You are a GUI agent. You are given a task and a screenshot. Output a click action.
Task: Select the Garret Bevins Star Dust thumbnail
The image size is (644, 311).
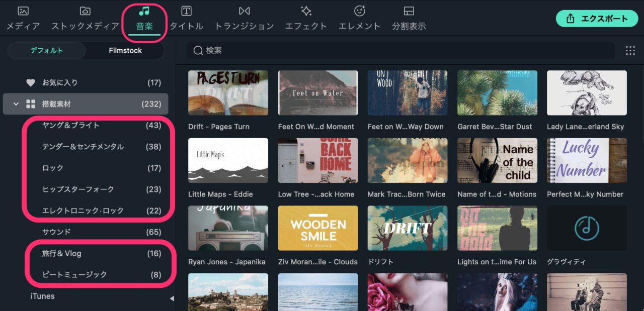[x=497, y=93]
